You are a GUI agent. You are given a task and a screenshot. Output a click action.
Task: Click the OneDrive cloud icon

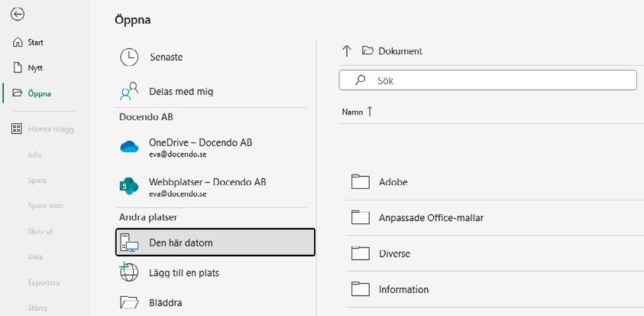pyautogui.click(x=129, y=147)
